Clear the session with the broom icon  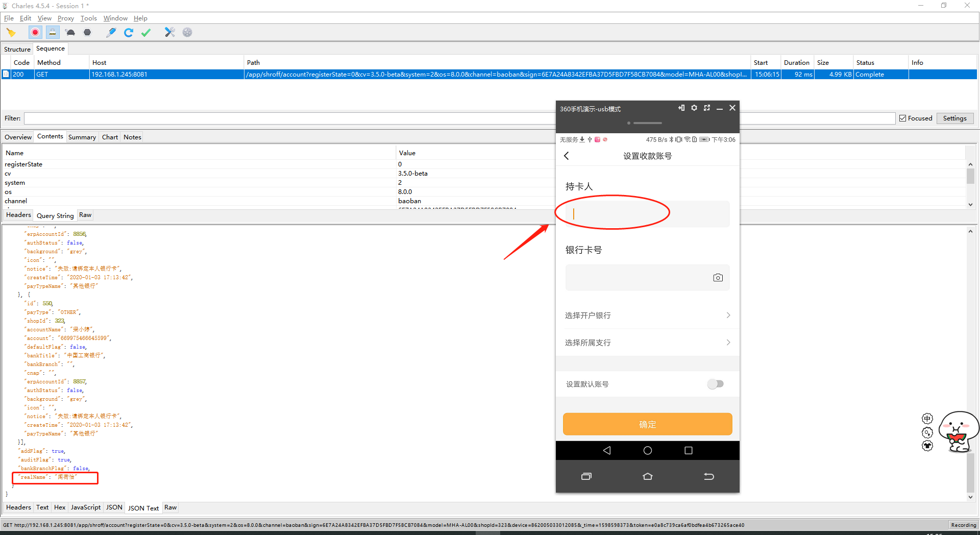(11, 33)
